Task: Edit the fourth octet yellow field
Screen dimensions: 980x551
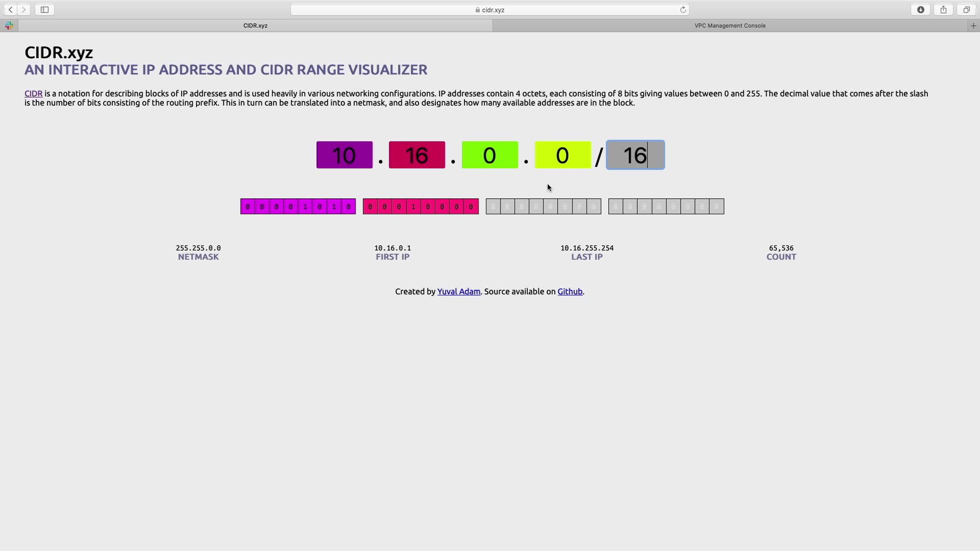Action: point(562,155)
